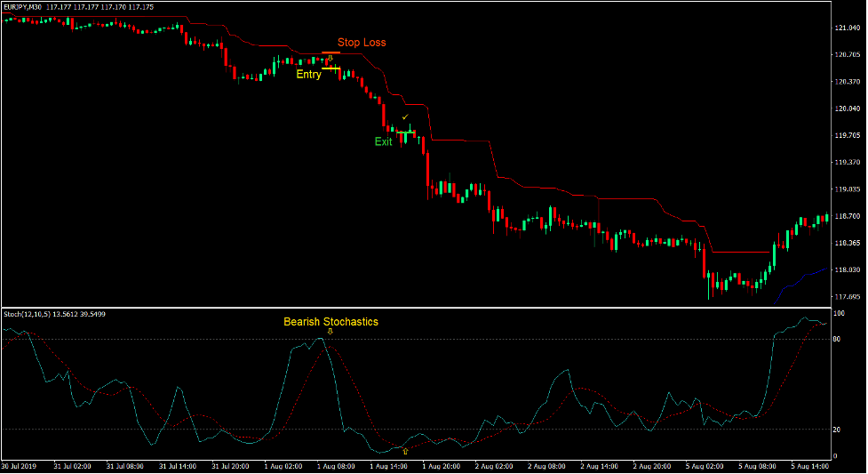The image size is (868, 474).
Task: Click the yellow checkmark above the Exit
Action: pos(405,116)
